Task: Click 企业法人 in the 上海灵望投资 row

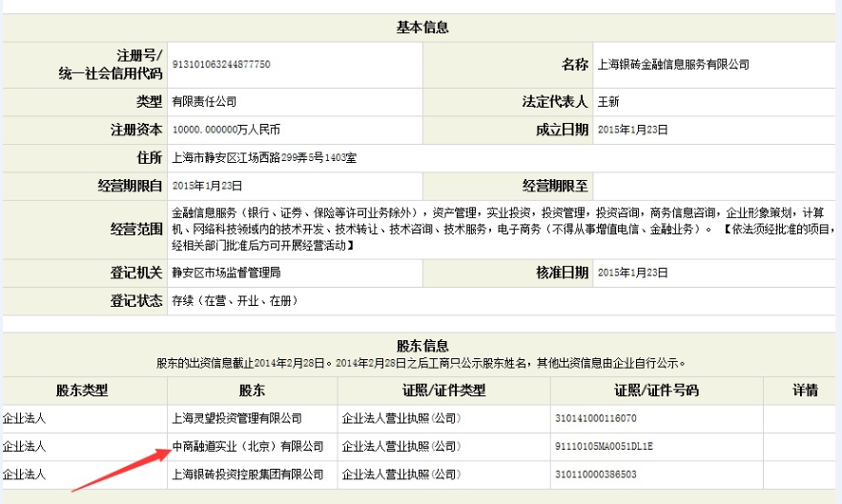Action: pyautogui.click(x=24, y=418)
